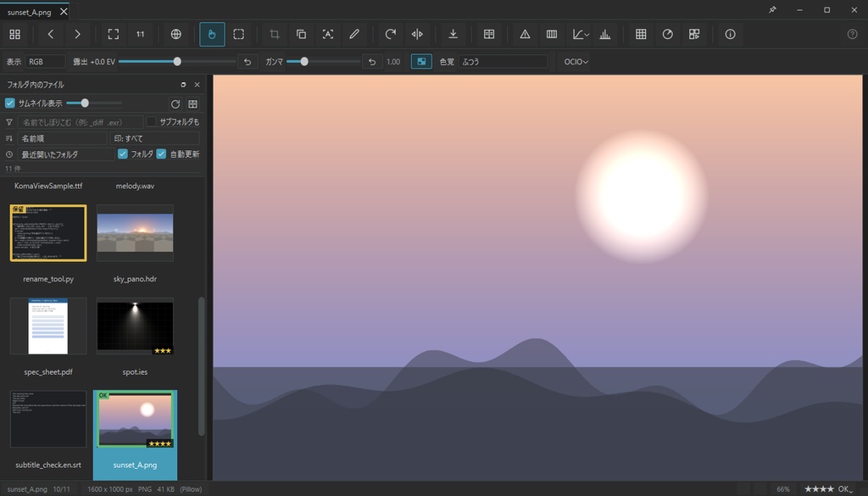Expand the OCIO menu
The height and width of the screenshot is (496, 868).
coord(576,61)
